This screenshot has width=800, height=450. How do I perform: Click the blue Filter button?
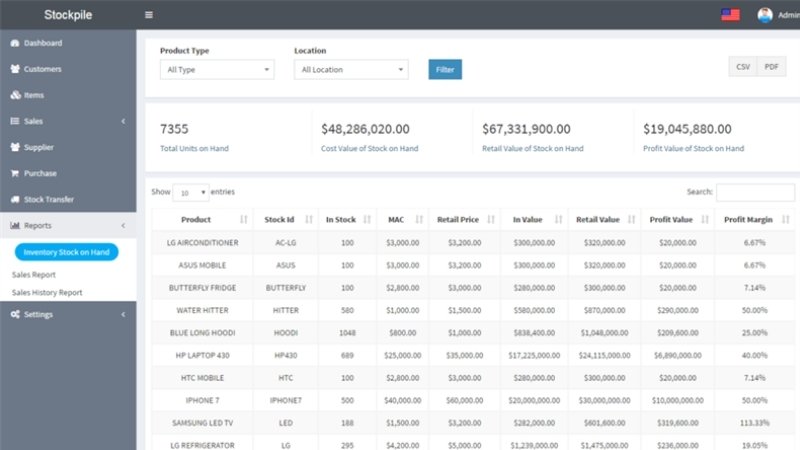(x=445, y=69)
